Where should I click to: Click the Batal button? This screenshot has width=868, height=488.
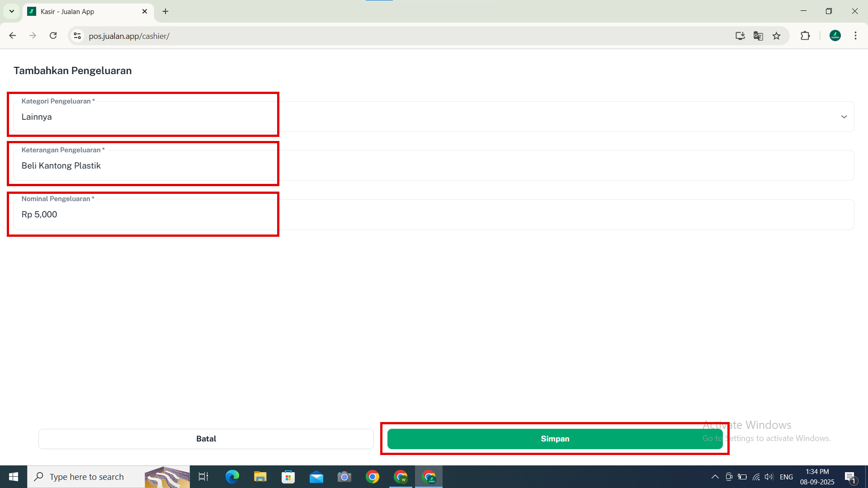pyautogui.click(x=206, y=439)
